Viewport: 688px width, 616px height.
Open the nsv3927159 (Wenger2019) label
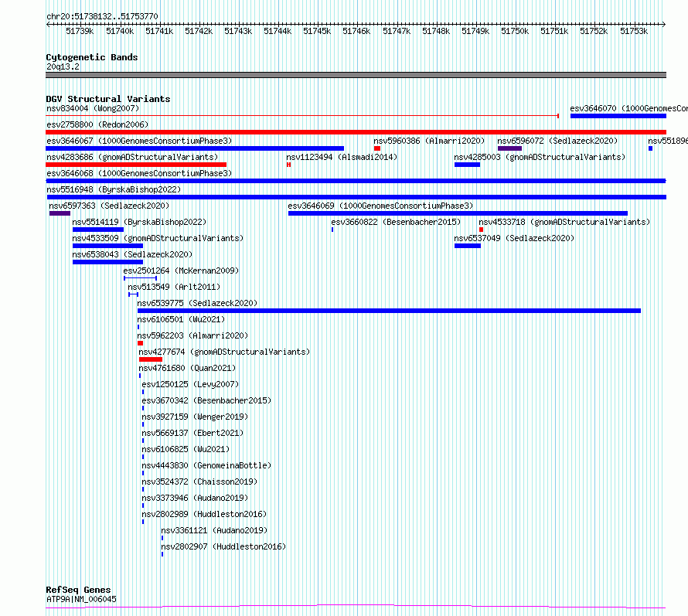(x=195, y=417)
